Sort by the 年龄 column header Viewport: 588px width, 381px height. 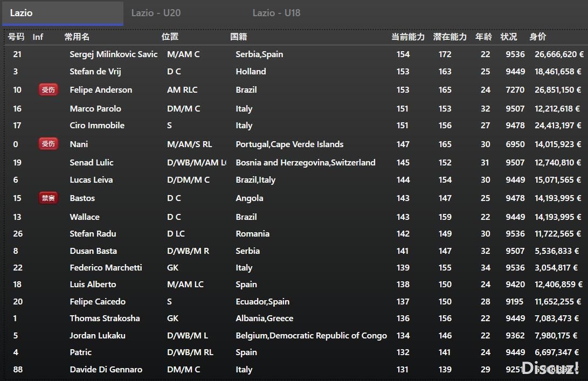pos(483,37)
